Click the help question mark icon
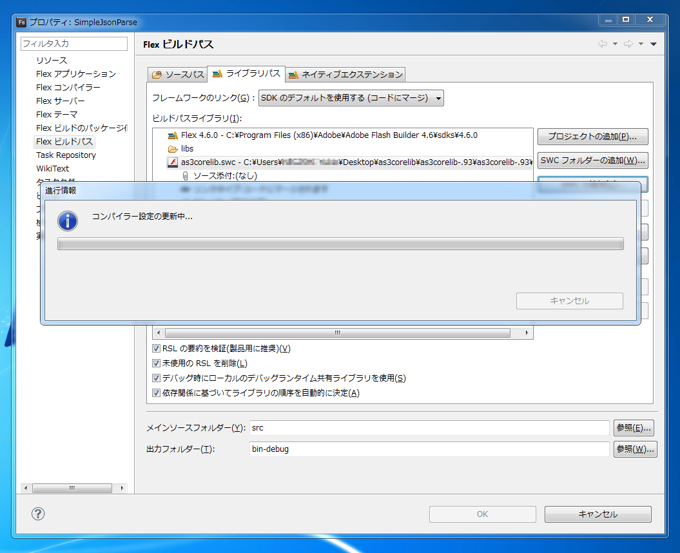This screenshot has width=680, height=553. (38, 514)
